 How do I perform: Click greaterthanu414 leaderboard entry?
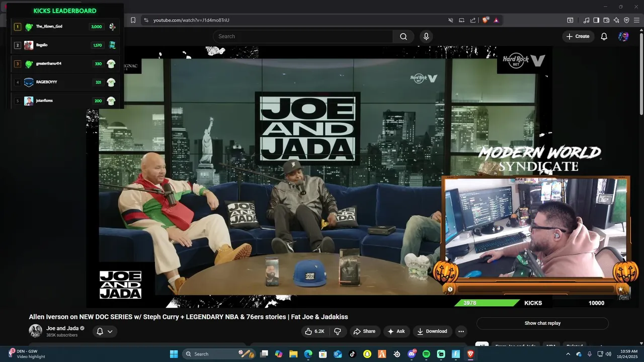pyautogui.click(x=65, y=64)
